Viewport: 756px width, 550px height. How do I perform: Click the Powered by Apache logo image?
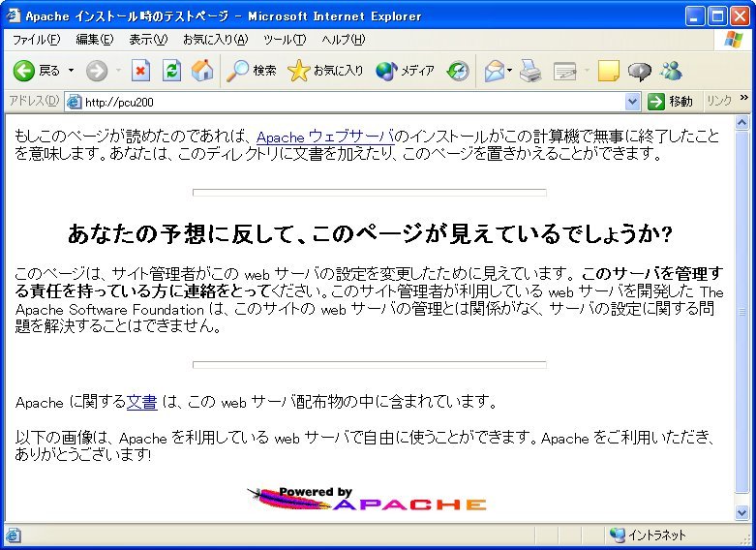tap(367, 499)
